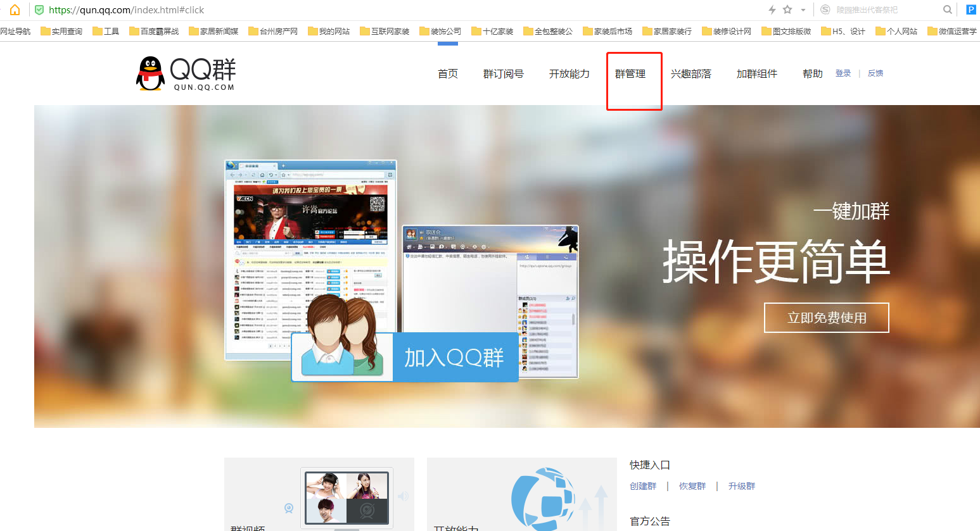Go to the 首页 nav tab
The height and width of the screenshot is (531, 980).
coord(448,74)
